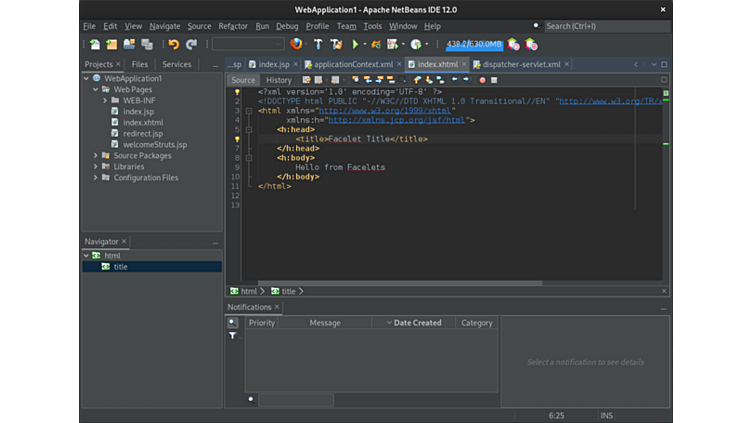Click Find Previous Occurrence icon
Image resolution: width=752 pixels, height=423 pixels.
367,80
